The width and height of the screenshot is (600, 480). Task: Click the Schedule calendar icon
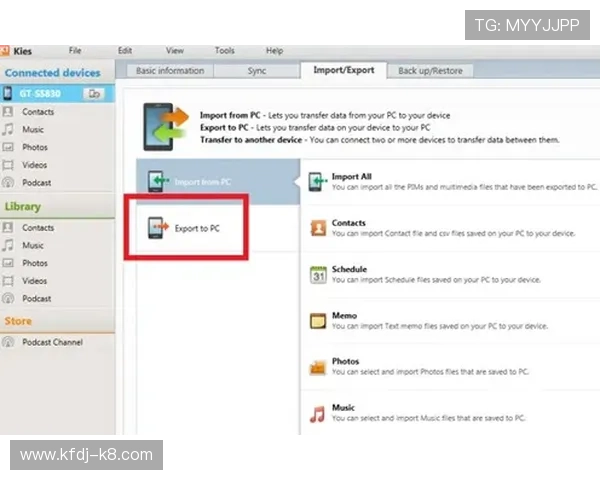317,274
